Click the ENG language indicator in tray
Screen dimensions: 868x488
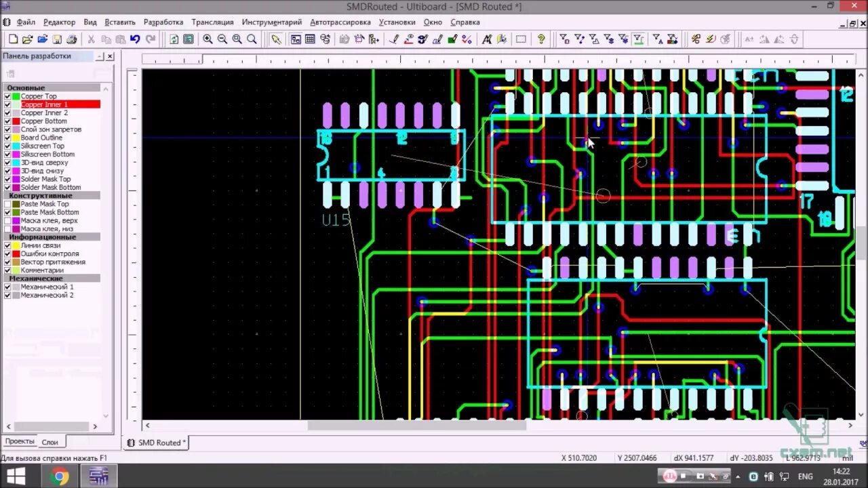point(805,476)
